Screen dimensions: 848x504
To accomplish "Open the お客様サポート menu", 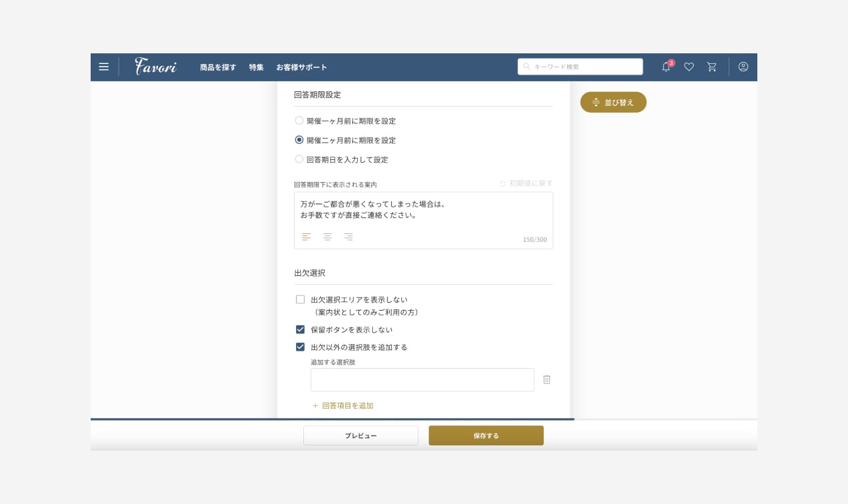I will [301, 67].
